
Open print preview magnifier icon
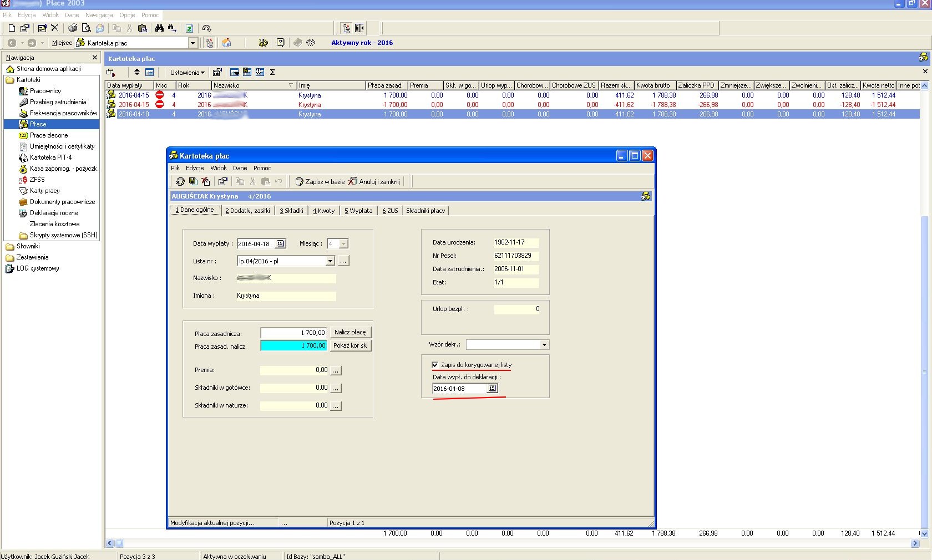pyautogui.click(x=86, y=28)
